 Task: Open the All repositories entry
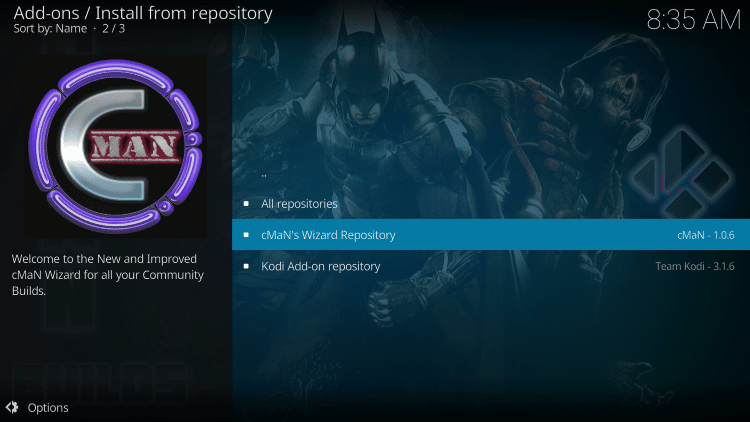(x=298, y=204)
